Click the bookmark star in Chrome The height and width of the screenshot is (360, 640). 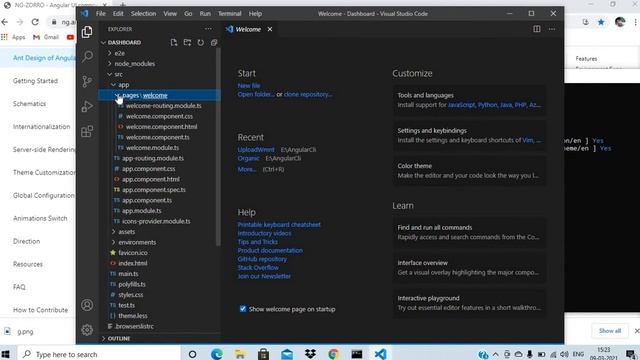coord(601,22)
